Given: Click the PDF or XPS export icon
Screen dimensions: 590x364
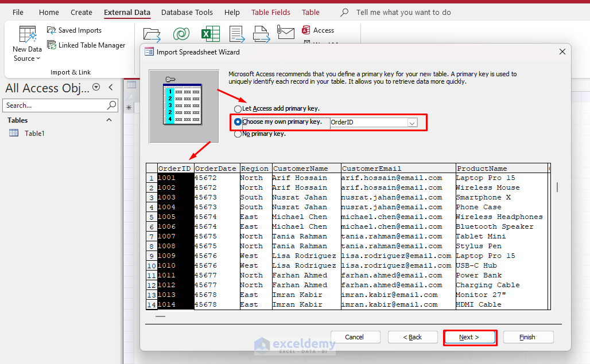Looking at the screenshot, I should click(261, 34).
